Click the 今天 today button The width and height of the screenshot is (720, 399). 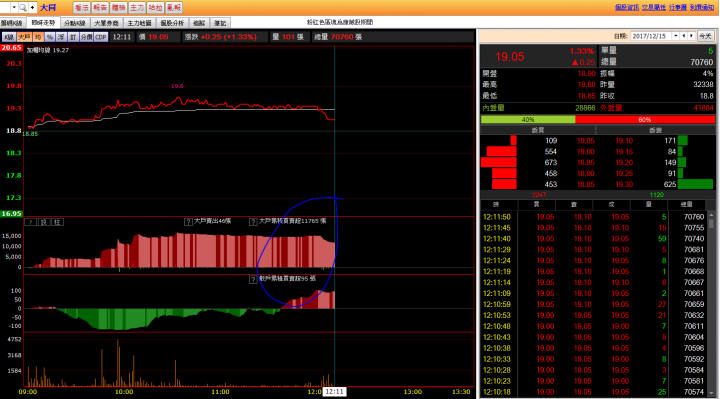705,36
